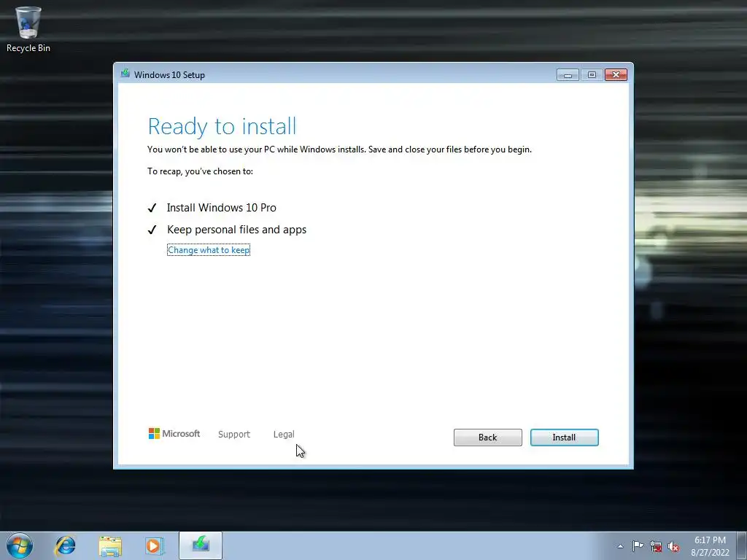
Task: Click the Windows 10 Setup title text
Action: coord(169,75)
